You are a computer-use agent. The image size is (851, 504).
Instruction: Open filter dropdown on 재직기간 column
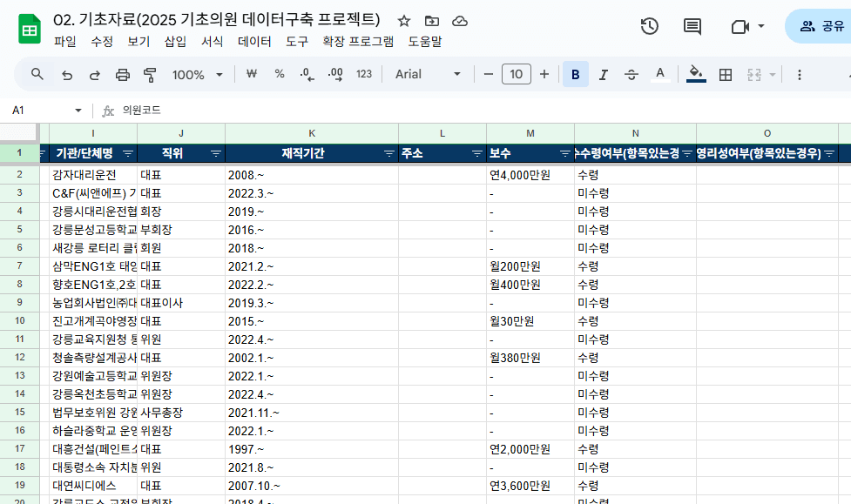tap(388, 154)
